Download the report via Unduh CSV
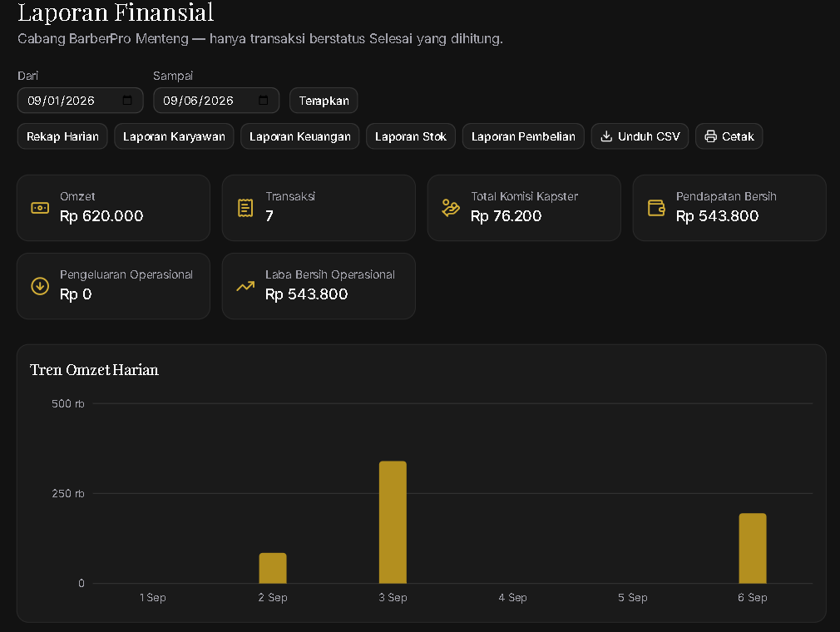 [640, 136]
